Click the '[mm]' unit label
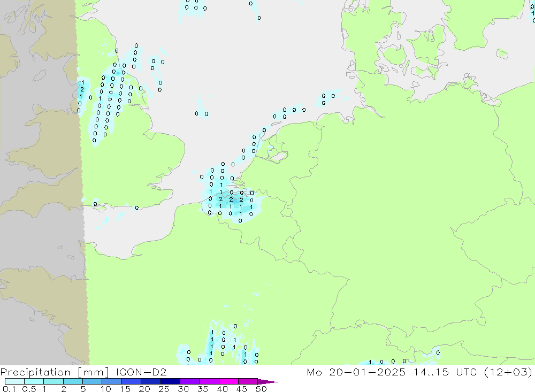The height and width of the screenshot is (392, 535). (x=93, y=372)
